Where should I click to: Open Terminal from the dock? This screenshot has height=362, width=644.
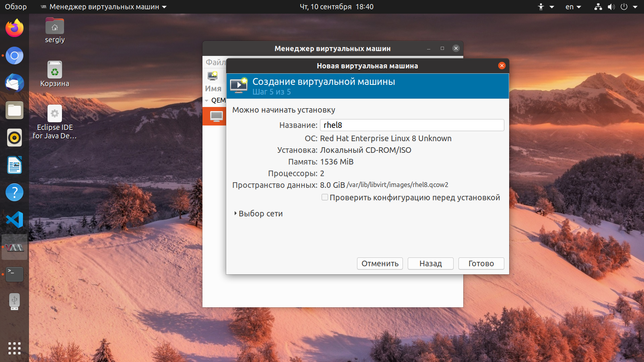coord(14,274)
